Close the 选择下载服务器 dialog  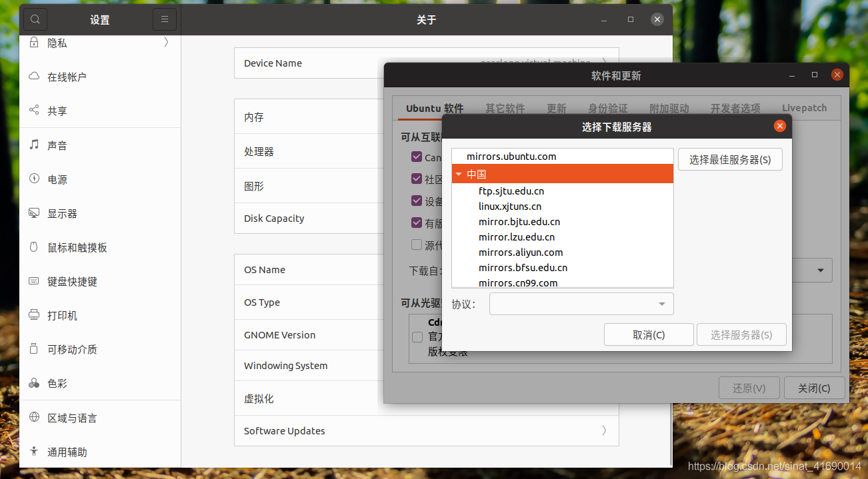click(x=779, y=127)
